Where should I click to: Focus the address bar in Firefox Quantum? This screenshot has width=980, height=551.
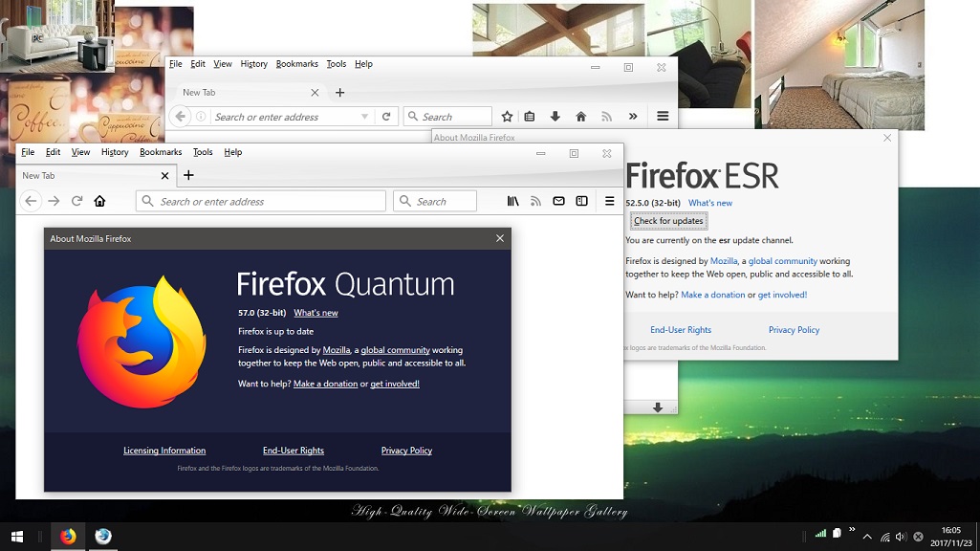(x=261, y=201)
